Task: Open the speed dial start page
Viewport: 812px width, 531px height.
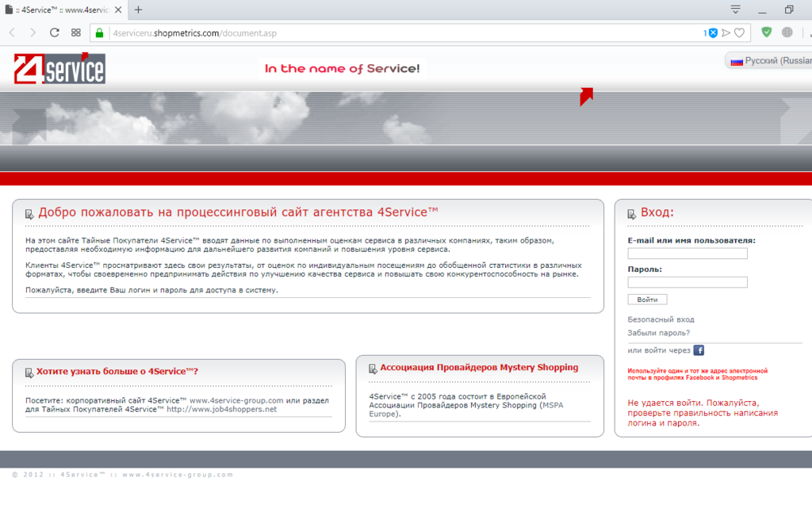Action: pos(76,32)
